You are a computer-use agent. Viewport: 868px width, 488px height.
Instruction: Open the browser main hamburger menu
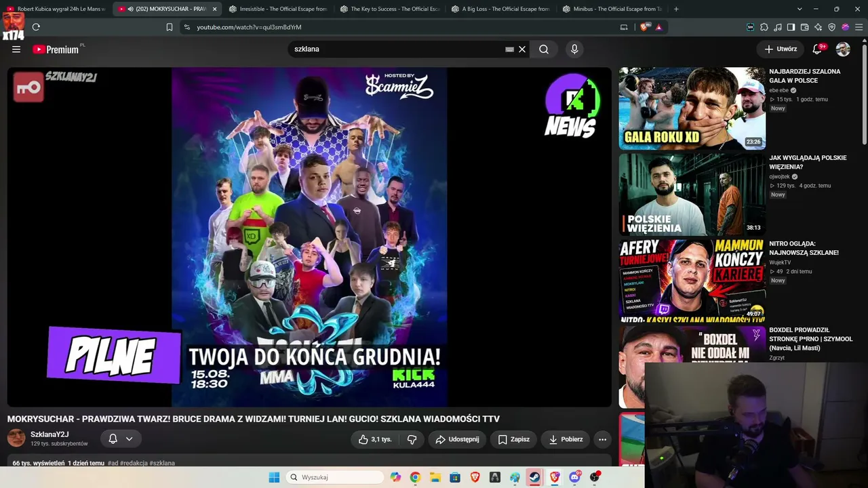pyautogui.click(x=859, y=27)
